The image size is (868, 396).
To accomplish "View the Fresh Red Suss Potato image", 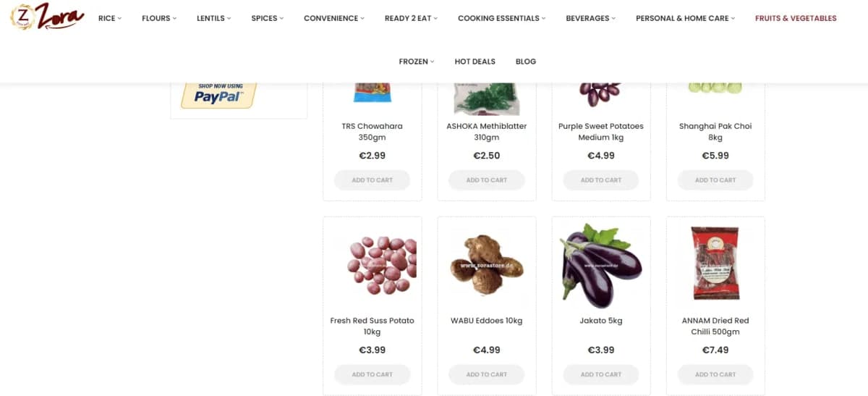I will (x=373, y=265).
